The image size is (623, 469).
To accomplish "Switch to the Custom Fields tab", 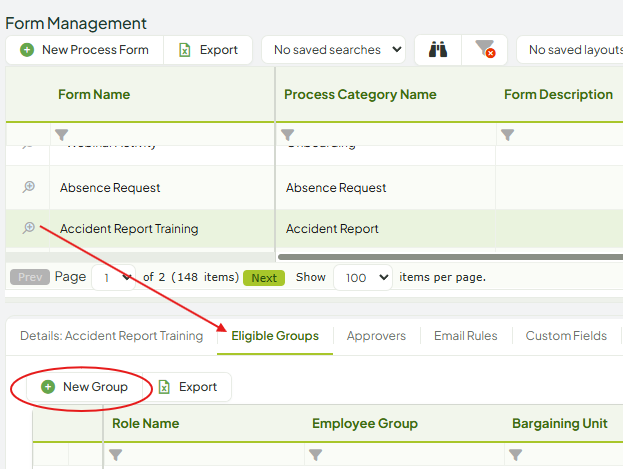I will click(x=566, y=336).
